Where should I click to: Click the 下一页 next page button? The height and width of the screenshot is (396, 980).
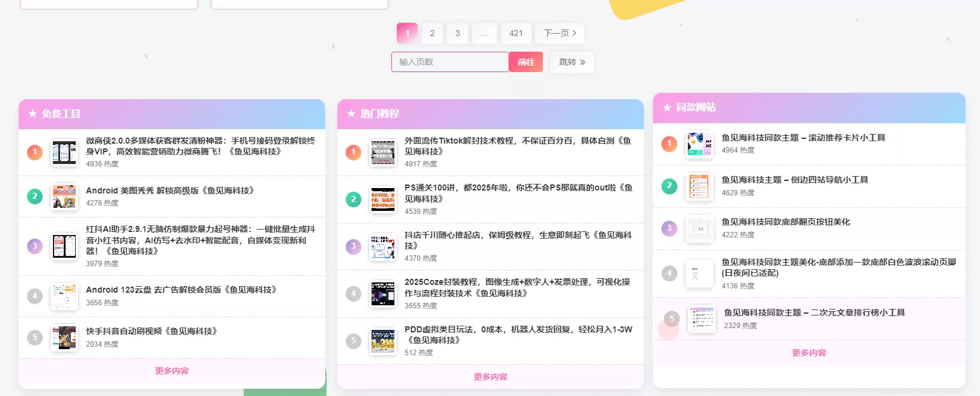(560, 33)
